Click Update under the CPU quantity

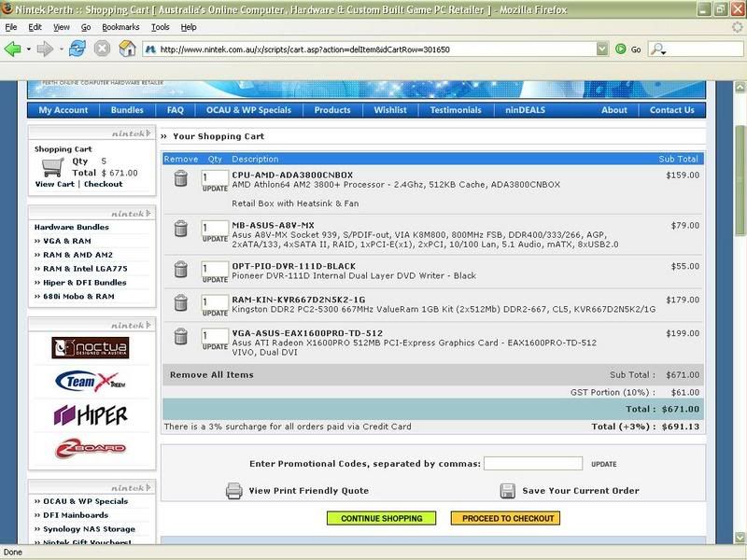[216, 189]
